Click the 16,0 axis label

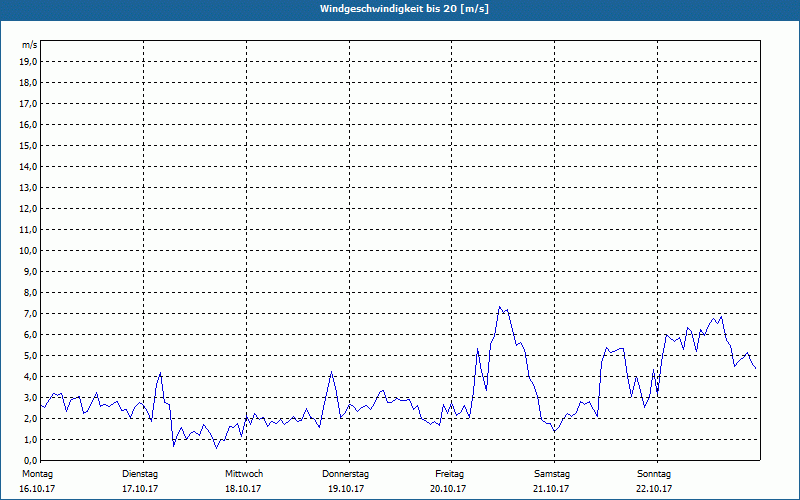(29, 124)
